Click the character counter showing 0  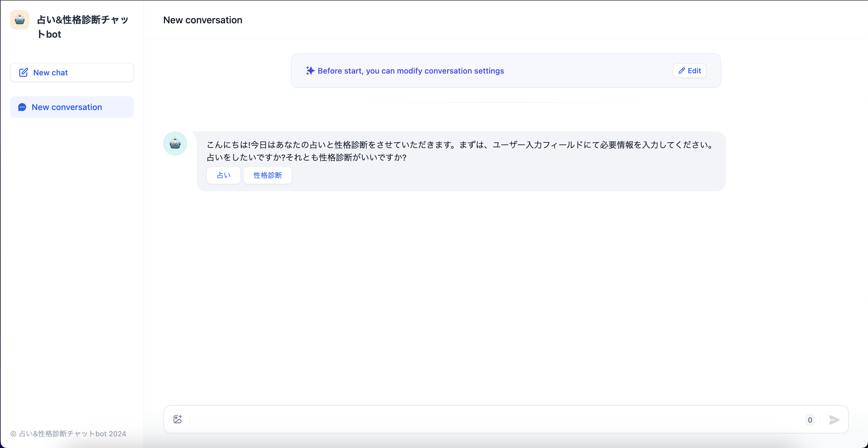[810, 420]
